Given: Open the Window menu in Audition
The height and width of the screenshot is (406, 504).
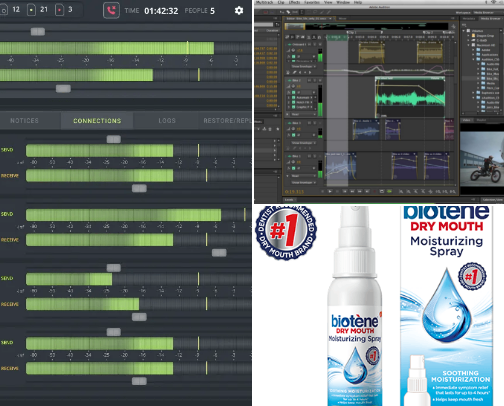Looking at the screenshot, I should 343,2.
